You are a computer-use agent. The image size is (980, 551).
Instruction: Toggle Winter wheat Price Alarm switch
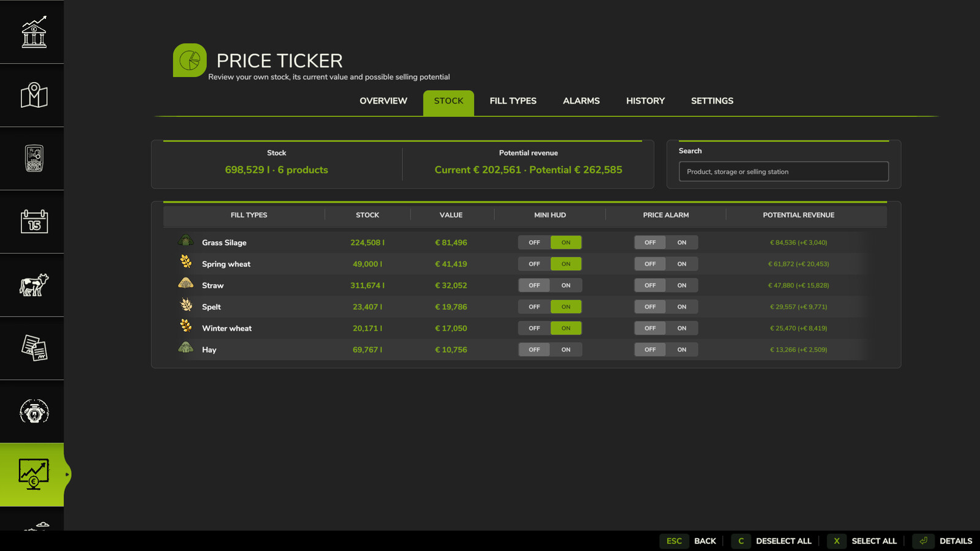coord(666,328)
